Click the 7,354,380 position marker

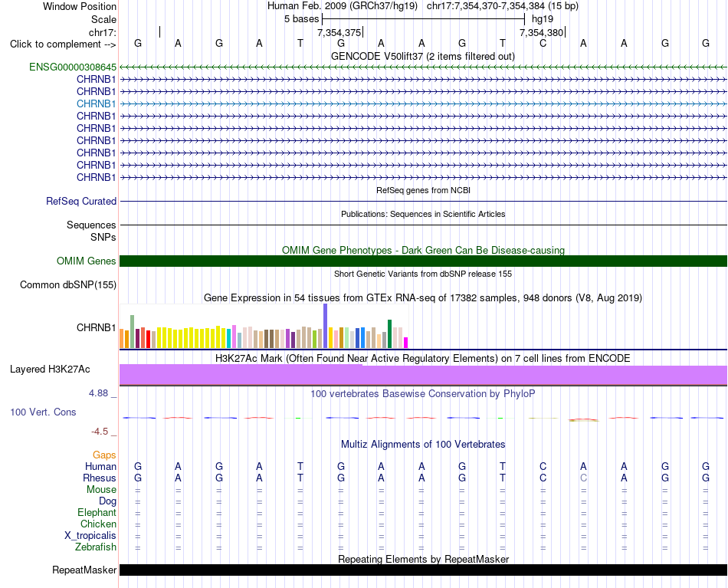click(x=542, y=32)
